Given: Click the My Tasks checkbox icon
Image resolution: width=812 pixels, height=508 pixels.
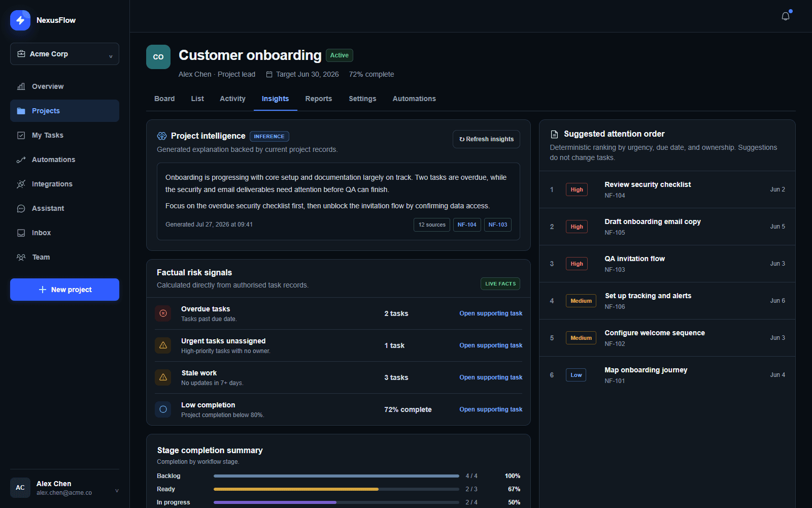Looking at the screenshot, I should [x=21, y=135].
